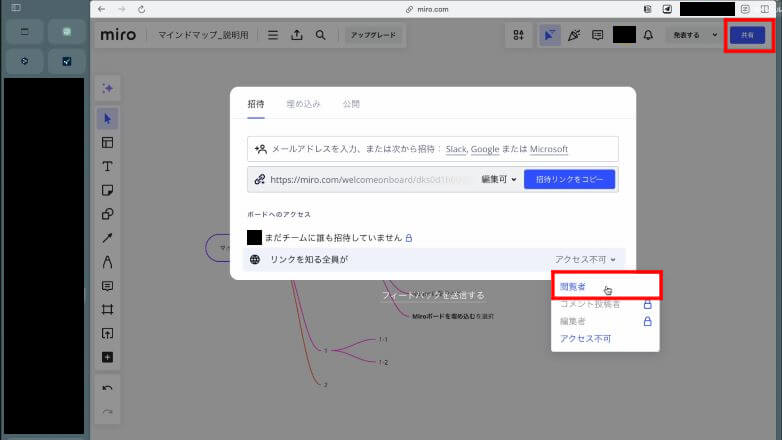Open Miro AI sparkle tool
The width and height of the screenshot is (782, 440).
pyautogui.click(x=107, y=89)
